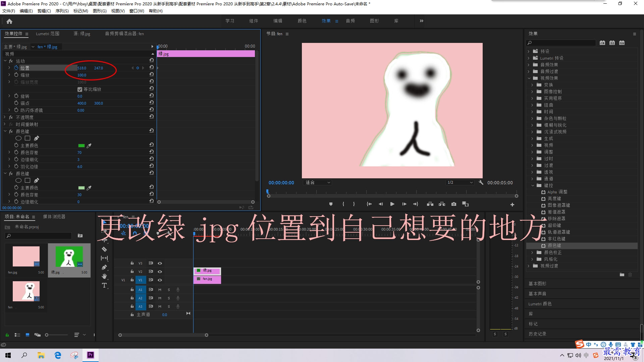Screen dimensions: 644x362
Task: Select 超级键 effect in list
Action: [554, 225]
